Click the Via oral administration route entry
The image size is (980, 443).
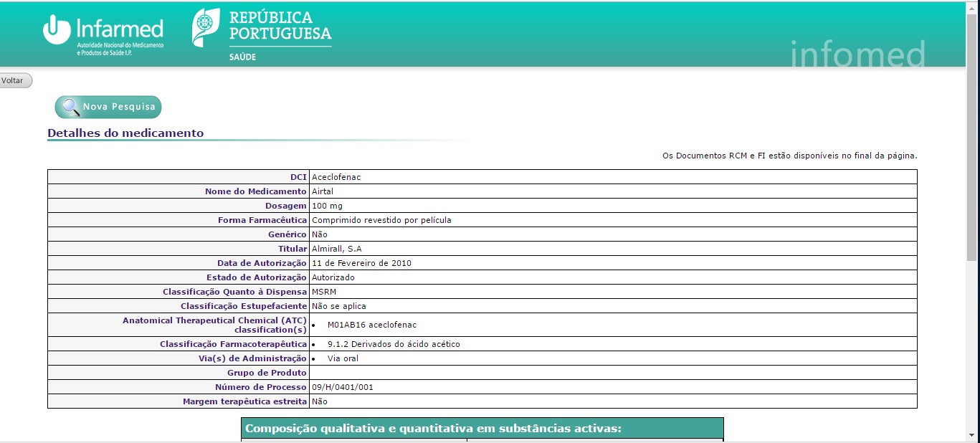pos(343,358)
